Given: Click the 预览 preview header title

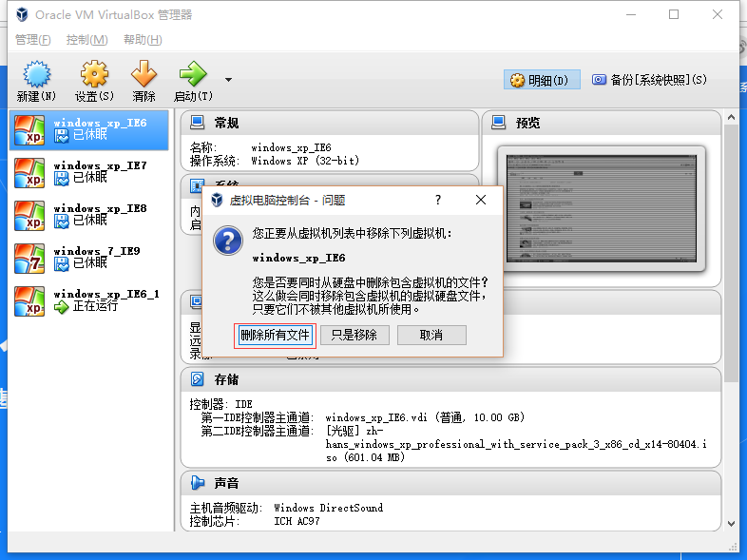Looking at the screenshot, I should coord(527,123).
